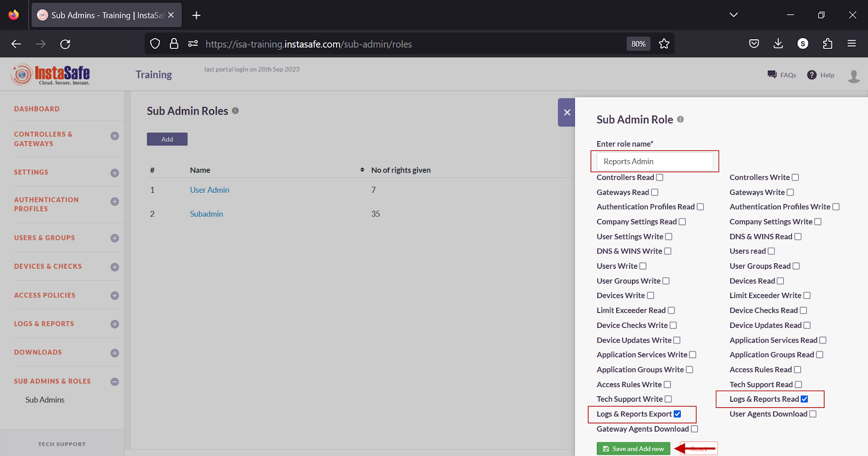Open the User Admin role link
This screenshot has width=868, height=456.
click(209, 190)
